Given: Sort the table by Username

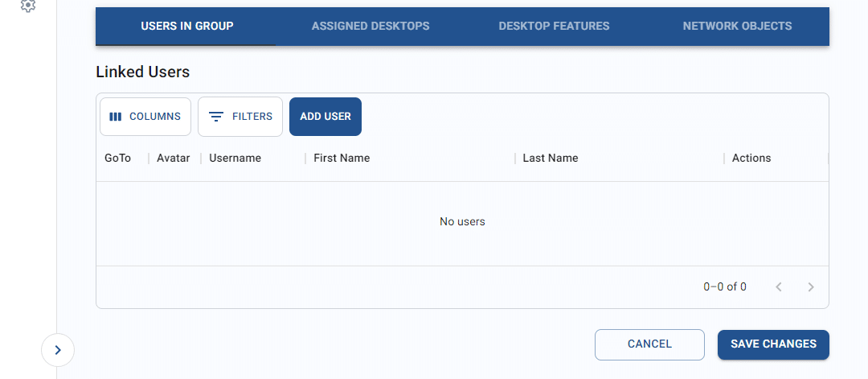Looking at the screenshot, I should pos(235,159).
